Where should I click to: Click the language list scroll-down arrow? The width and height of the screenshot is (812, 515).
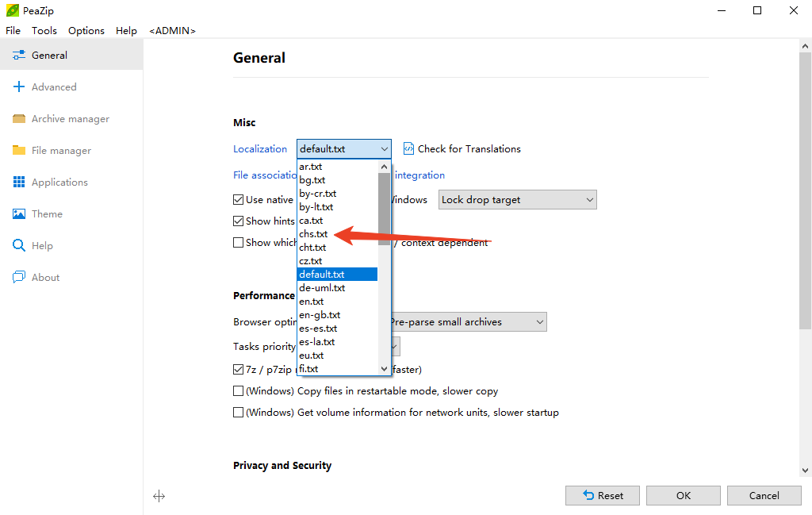coord(384,369)
